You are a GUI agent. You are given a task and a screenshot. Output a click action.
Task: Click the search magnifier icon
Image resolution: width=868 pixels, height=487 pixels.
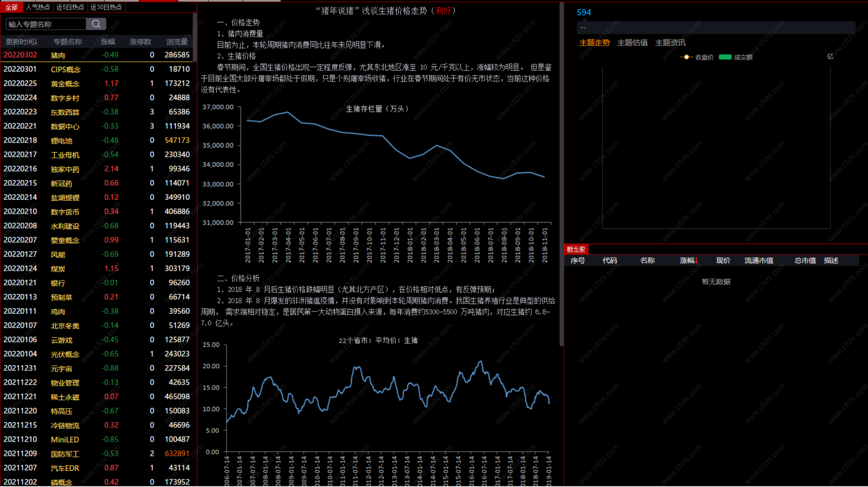coord(96,24)
